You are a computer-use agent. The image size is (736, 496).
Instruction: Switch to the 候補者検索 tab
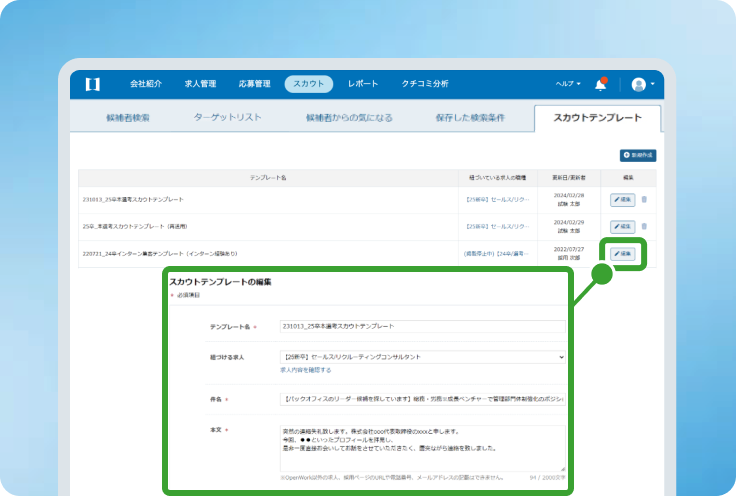[x=128, y=118]
